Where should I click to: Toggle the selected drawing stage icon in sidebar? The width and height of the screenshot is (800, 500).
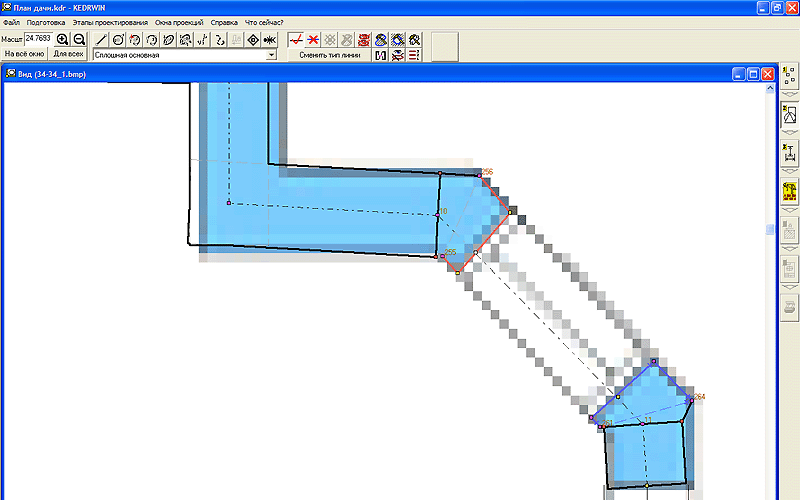pos(789,115)
